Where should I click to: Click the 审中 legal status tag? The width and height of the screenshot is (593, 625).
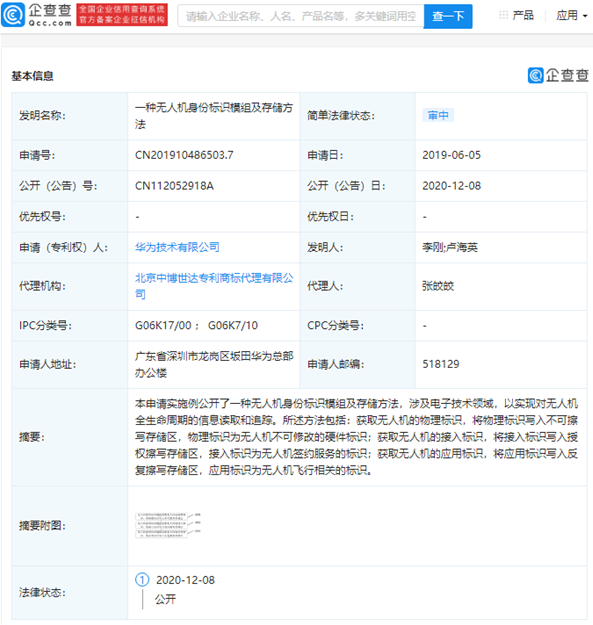[438, 115]
